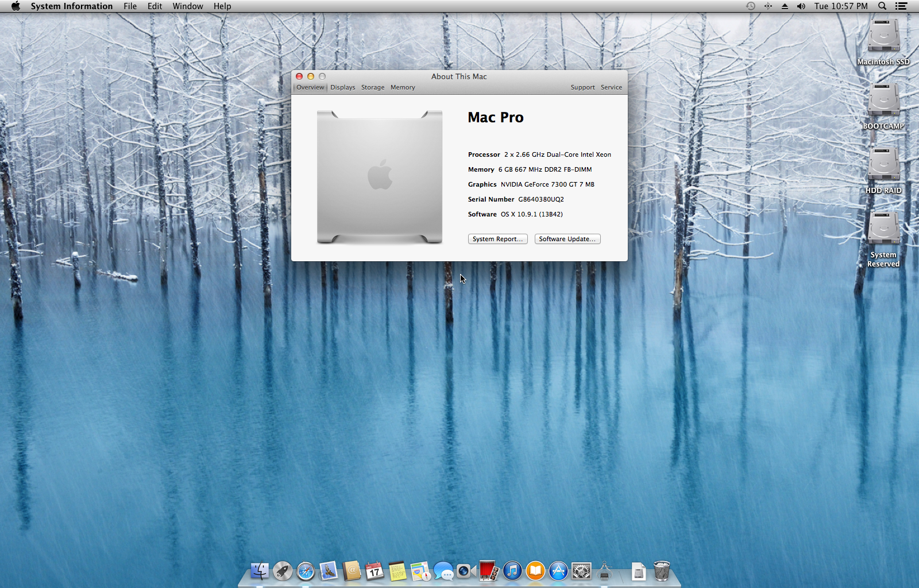The image size is (919, 588).
Task: Open Contacts address book in dock
Action: pos(352,571)
